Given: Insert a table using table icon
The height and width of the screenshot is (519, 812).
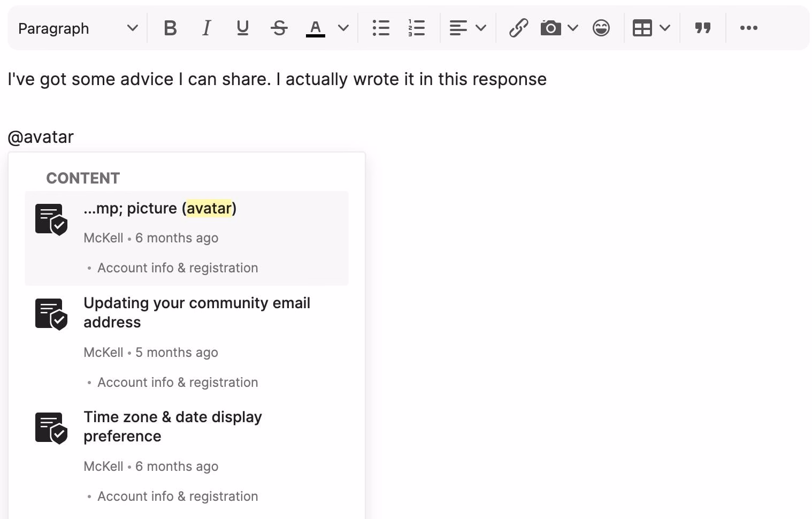Looking at the screenshot, I should tap(642, 28).
